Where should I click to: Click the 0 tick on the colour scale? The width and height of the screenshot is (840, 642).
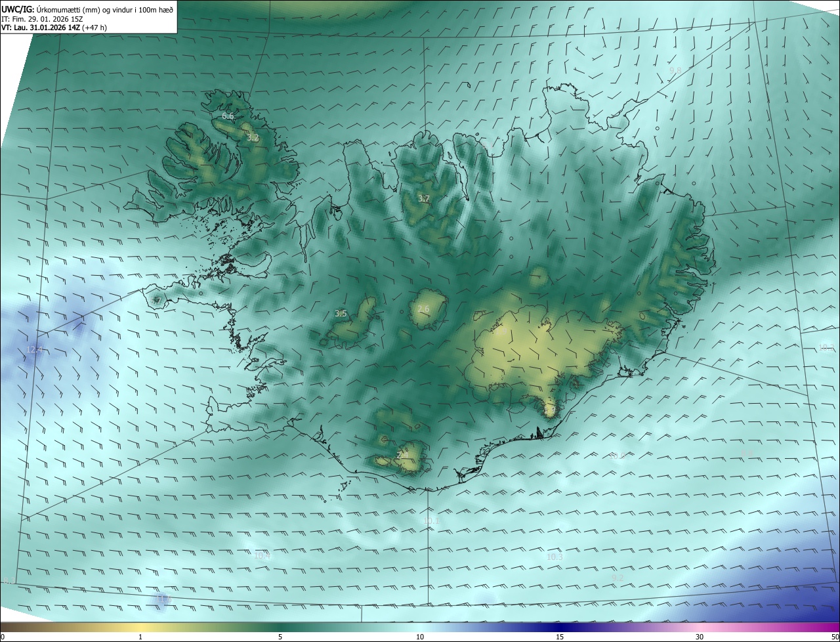3,637
